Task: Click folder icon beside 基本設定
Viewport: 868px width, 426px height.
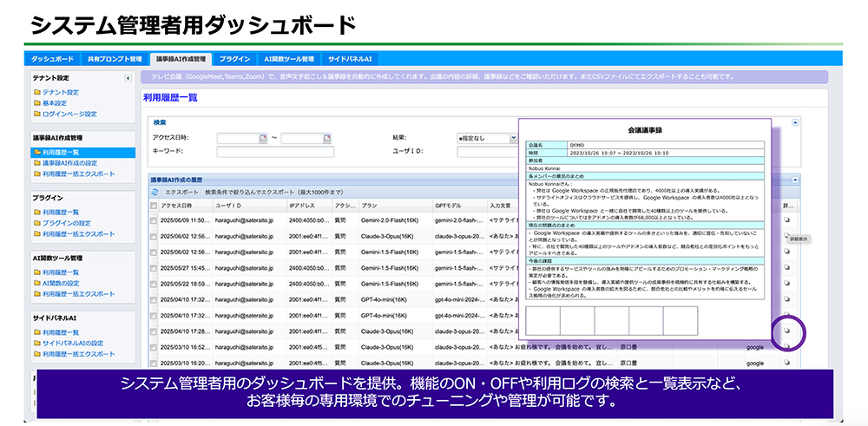Action: (x=37, y=103)
